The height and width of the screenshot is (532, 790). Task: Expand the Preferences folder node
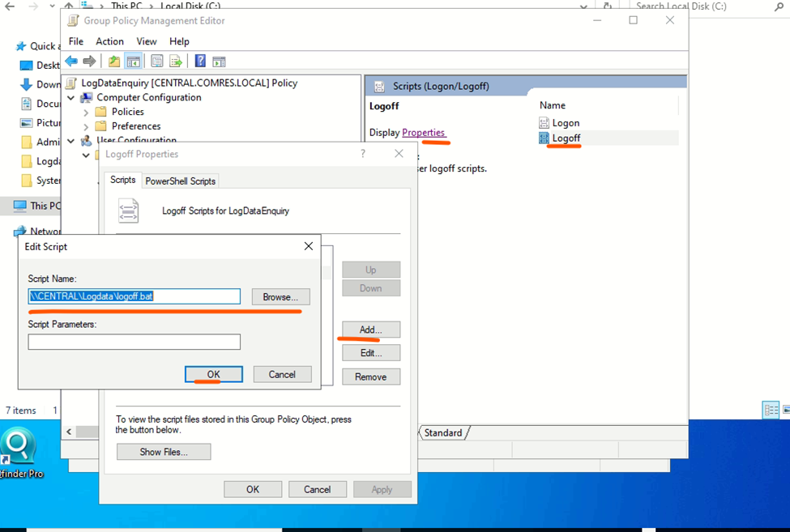click(x=86, y=126)
